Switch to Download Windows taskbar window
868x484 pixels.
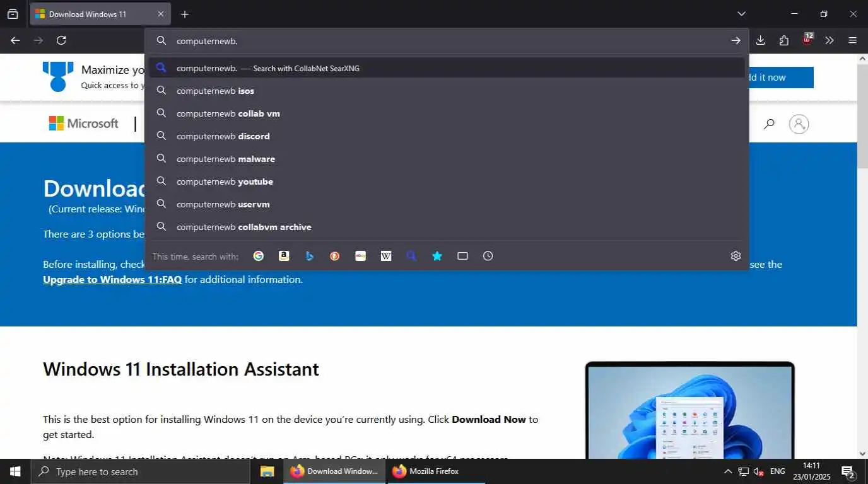pos(334,471)
